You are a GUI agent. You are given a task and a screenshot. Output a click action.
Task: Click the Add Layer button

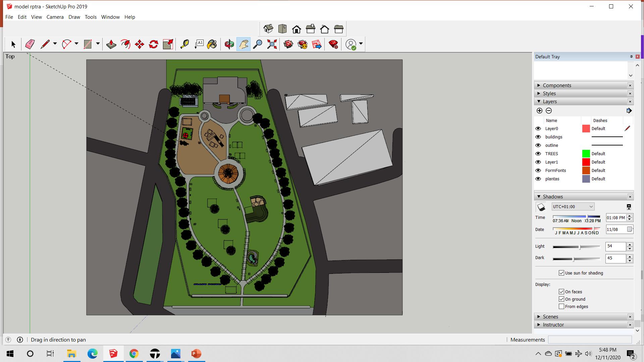[x=539, y=111]
